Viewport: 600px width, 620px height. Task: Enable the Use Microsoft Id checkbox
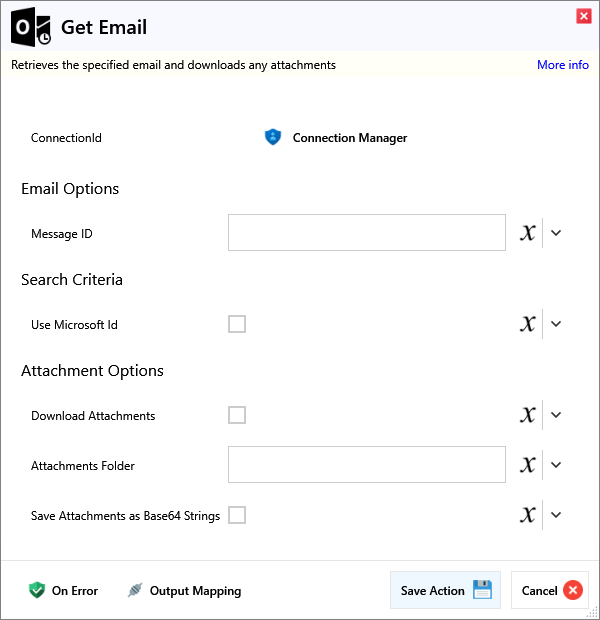tap(237, 324)
